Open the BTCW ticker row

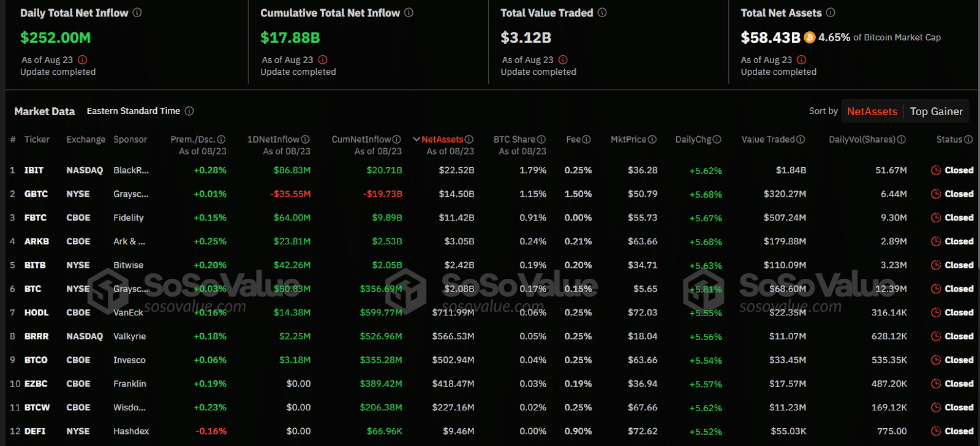tap(37, 407)
